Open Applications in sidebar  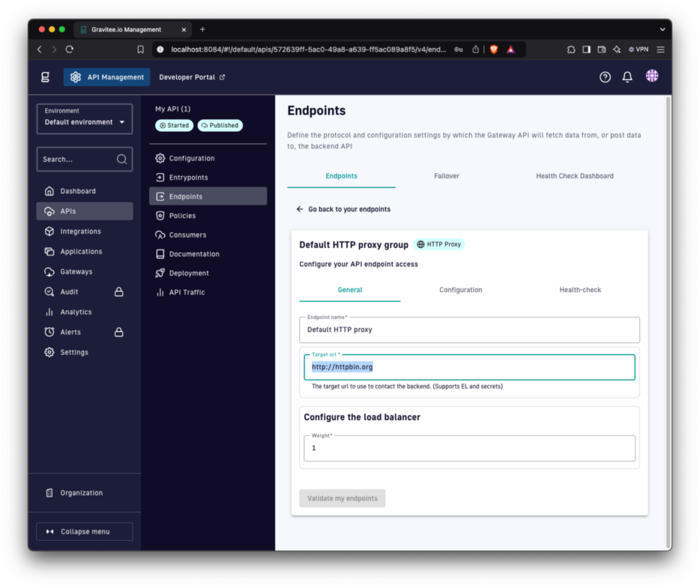(85, 251)
